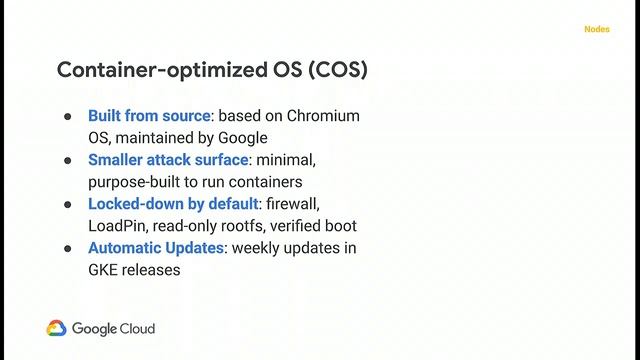This screenshot has height=360, width=640.
Task: Click the Google Cloud logo icon
Action: pyautogui.click(x=56, y=328)
